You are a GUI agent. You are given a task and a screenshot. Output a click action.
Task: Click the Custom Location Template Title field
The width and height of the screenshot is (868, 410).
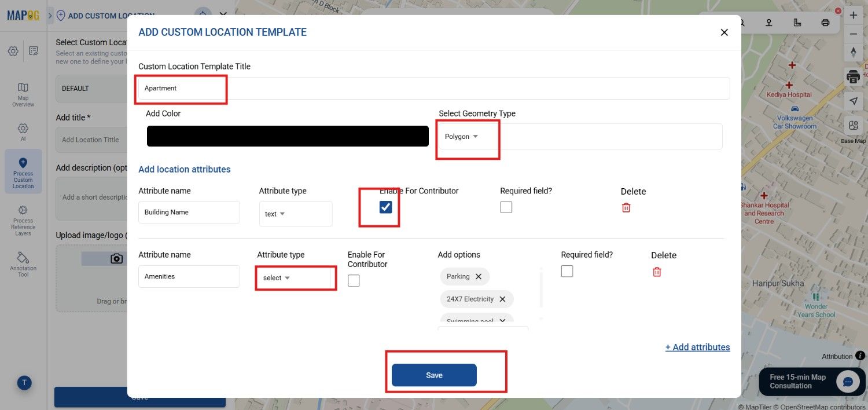click(x=434, y=88)
